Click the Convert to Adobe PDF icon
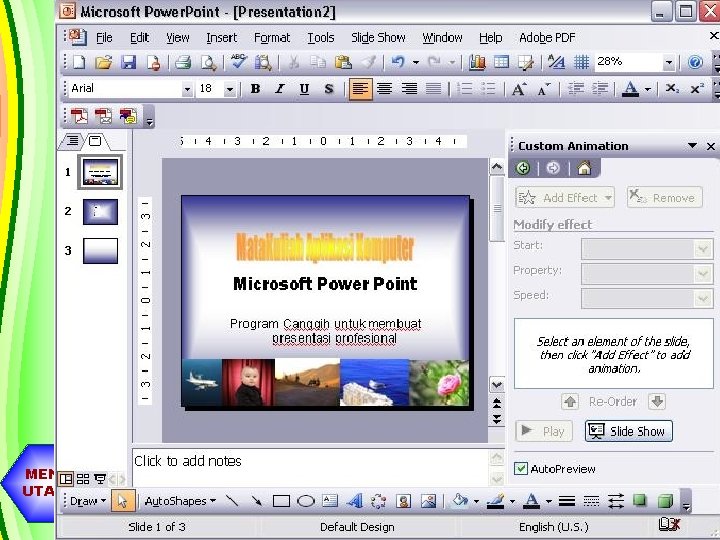Screen dimensions: 720x540 click(79, 116)
